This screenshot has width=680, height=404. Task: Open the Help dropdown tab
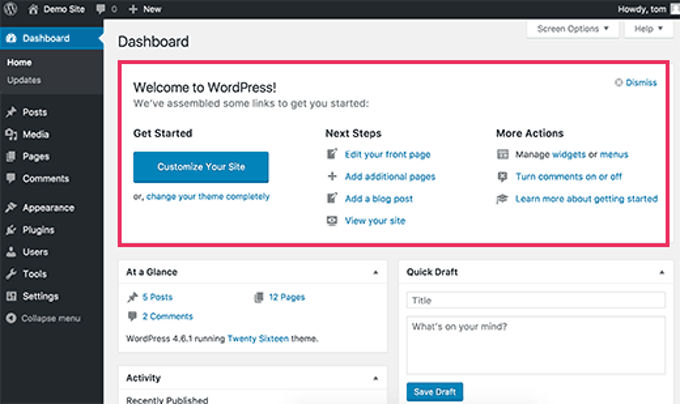pyautogui.click(x=648, y=29)
